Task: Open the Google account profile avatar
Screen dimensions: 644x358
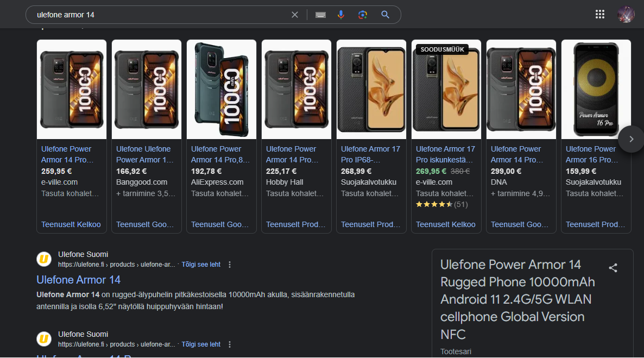Action: 626,15
